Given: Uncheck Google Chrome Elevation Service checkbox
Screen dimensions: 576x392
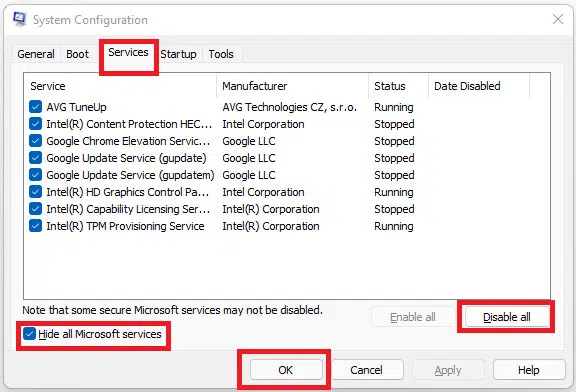Looking at the screenshot, I should (x=35, y=141).
